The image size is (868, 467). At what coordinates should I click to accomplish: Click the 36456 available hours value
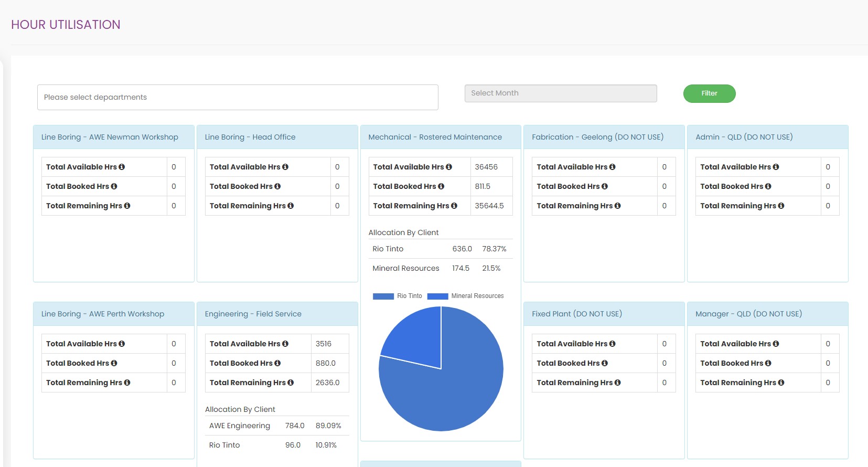coord(486,167)
